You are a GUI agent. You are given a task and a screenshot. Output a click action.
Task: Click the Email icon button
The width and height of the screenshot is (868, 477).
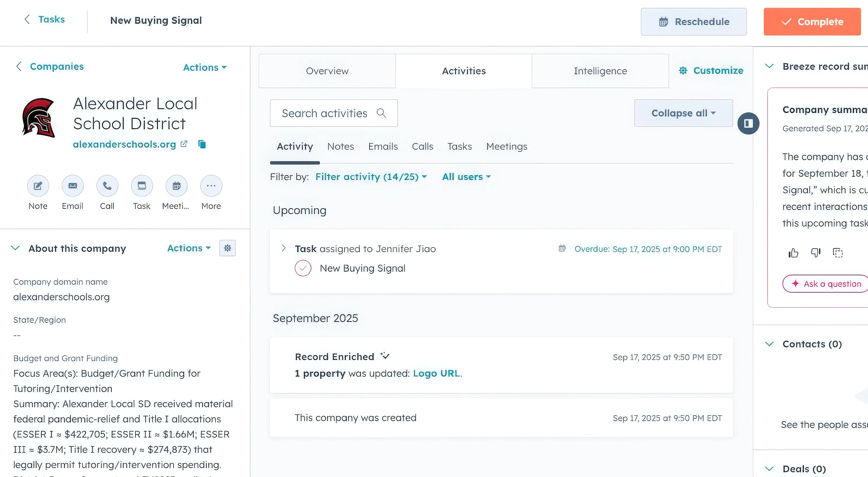pyautogui.click(x=72, y=186)
